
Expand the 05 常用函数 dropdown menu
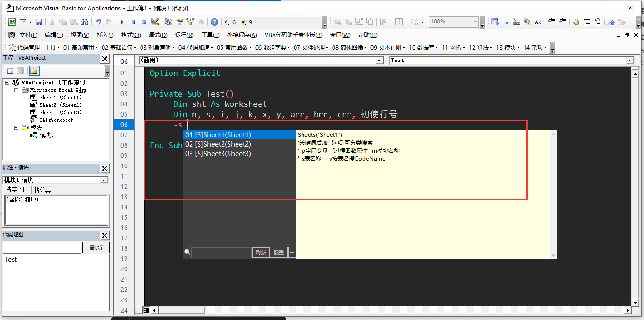pos(234,47)
